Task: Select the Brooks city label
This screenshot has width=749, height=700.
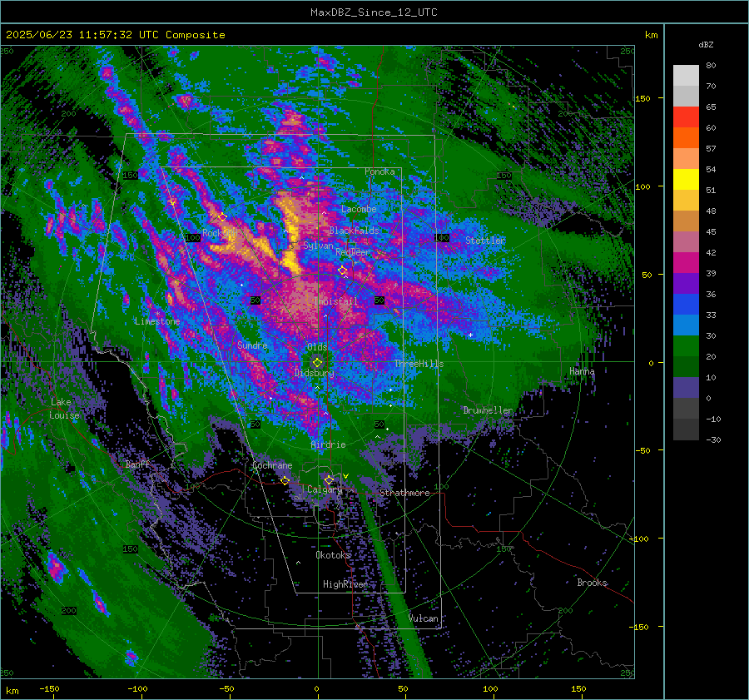Action: 592,583
